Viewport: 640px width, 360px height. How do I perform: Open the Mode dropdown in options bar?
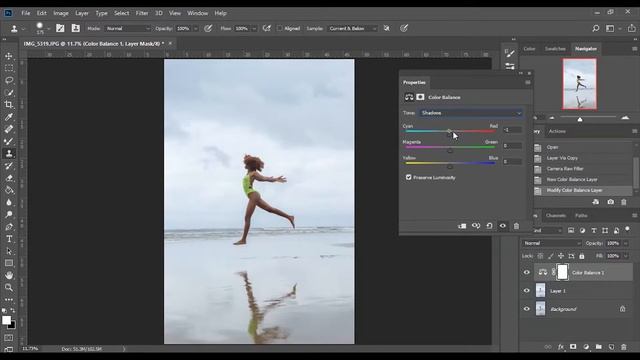point(128,28)
